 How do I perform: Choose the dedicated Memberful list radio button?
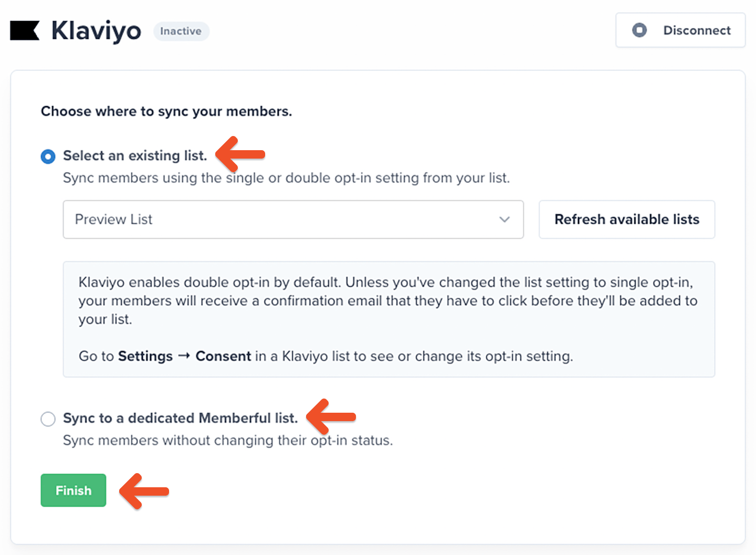48,419
